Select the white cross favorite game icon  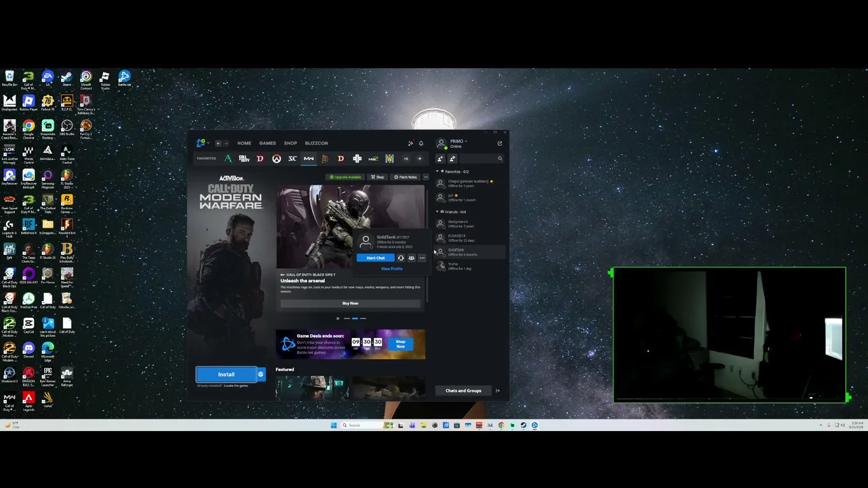357,159
